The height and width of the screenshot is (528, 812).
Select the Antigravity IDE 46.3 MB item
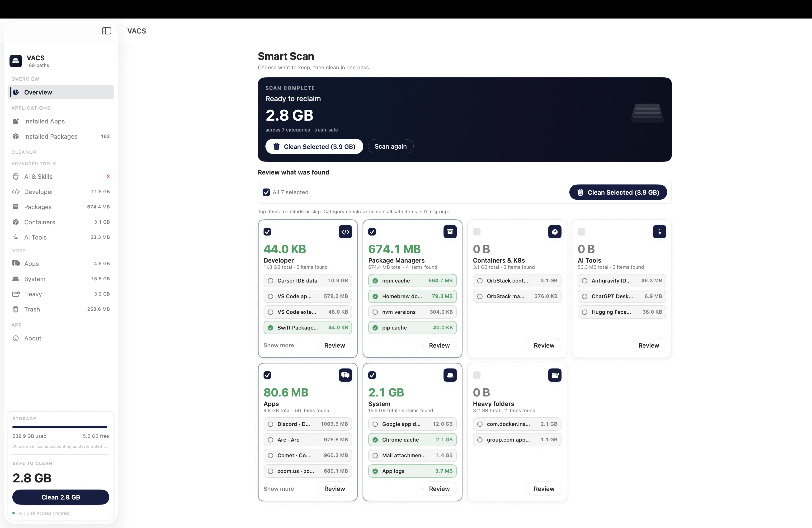coord(622,281)
